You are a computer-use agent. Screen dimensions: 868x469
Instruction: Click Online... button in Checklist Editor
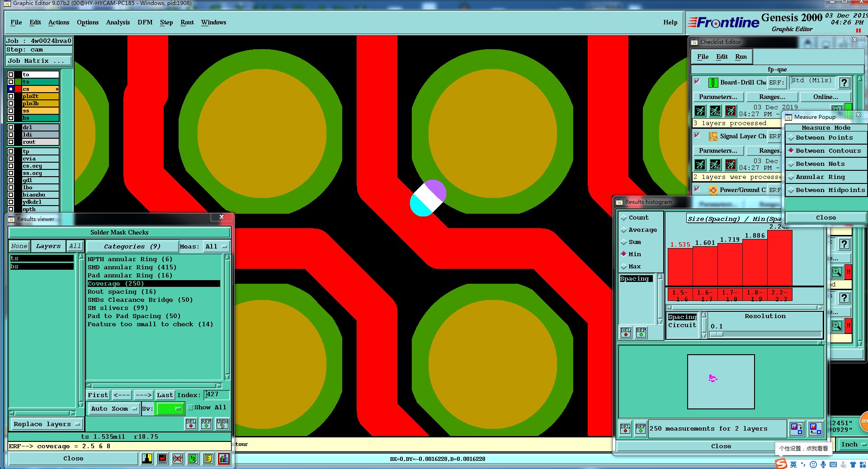coord(826,97)
